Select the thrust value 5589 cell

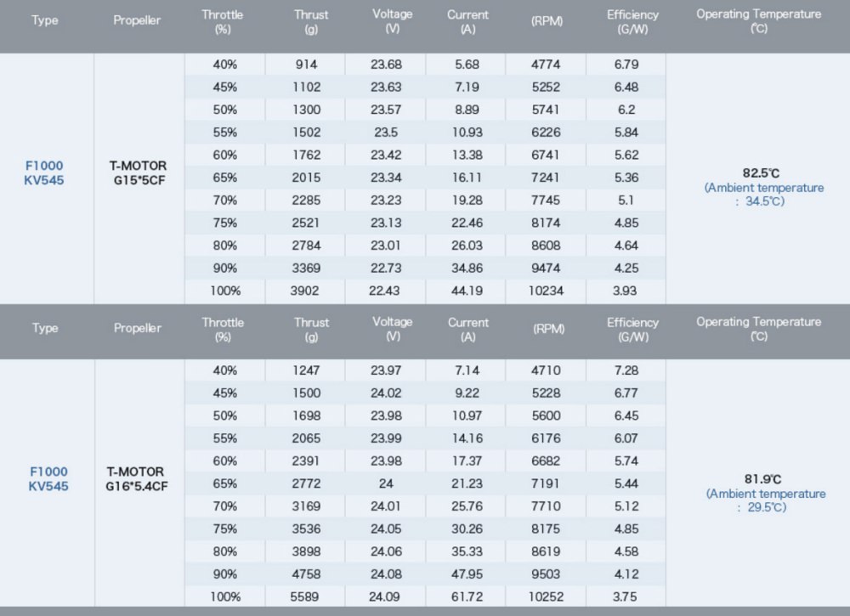tap(305, 596)
